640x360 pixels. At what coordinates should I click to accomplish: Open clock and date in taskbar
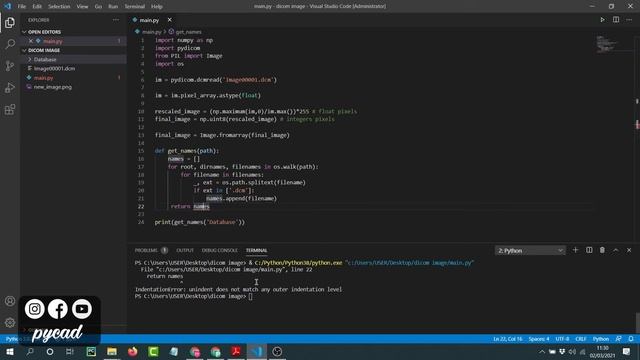[602, 351]
